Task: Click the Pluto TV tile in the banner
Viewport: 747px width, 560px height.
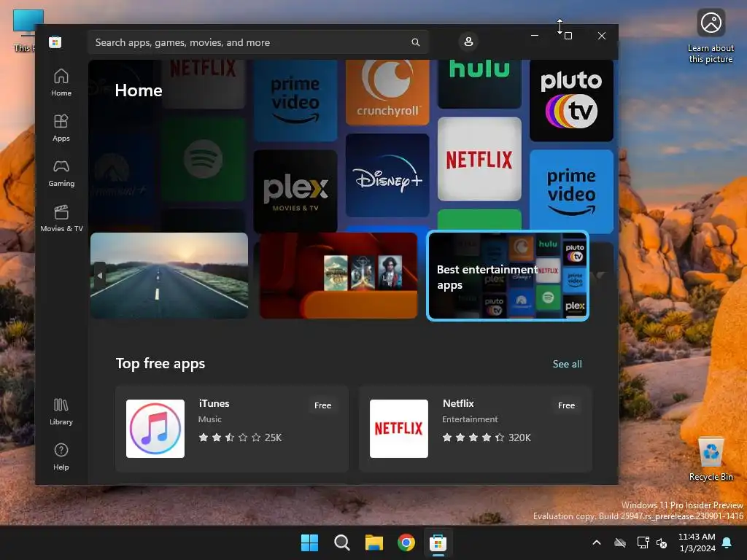Action: pos(571,101)
